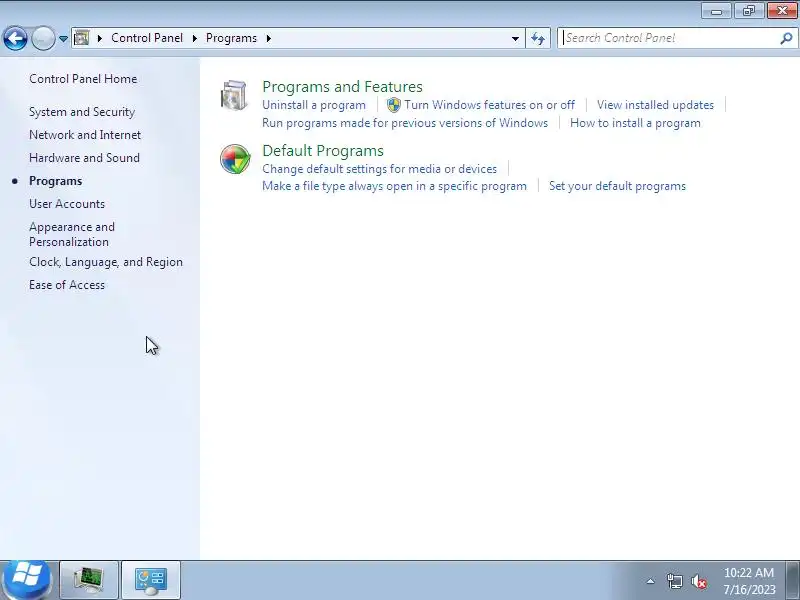Open Ease of Access category

click(x=67, y=285)
